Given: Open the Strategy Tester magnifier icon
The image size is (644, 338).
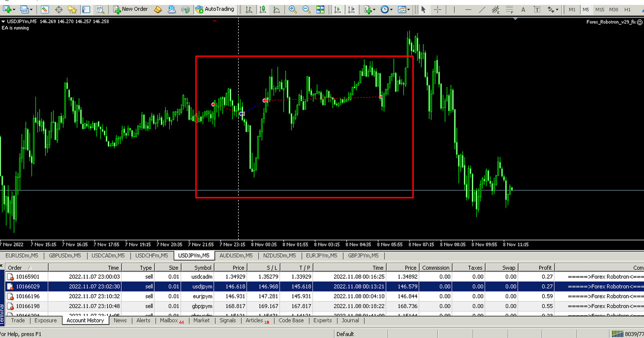Looking at the screenshot, I should (100, 9).
